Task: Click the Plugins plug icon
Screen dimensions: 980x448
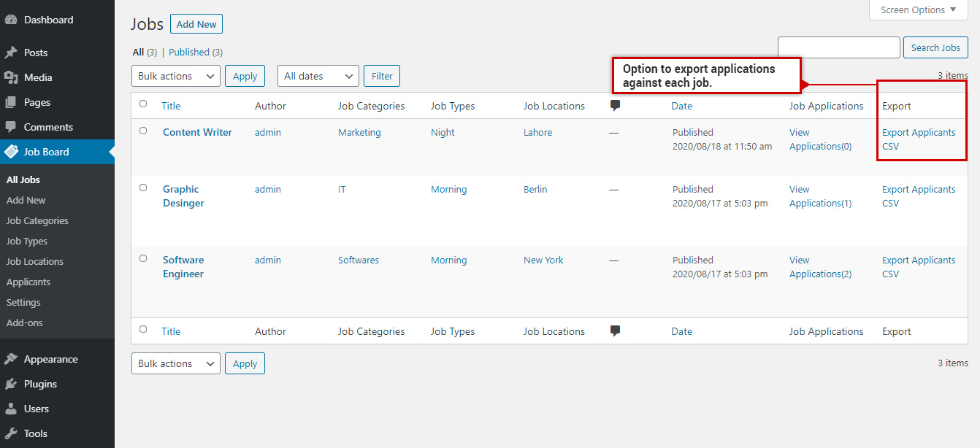Action: tap(11, 384)
